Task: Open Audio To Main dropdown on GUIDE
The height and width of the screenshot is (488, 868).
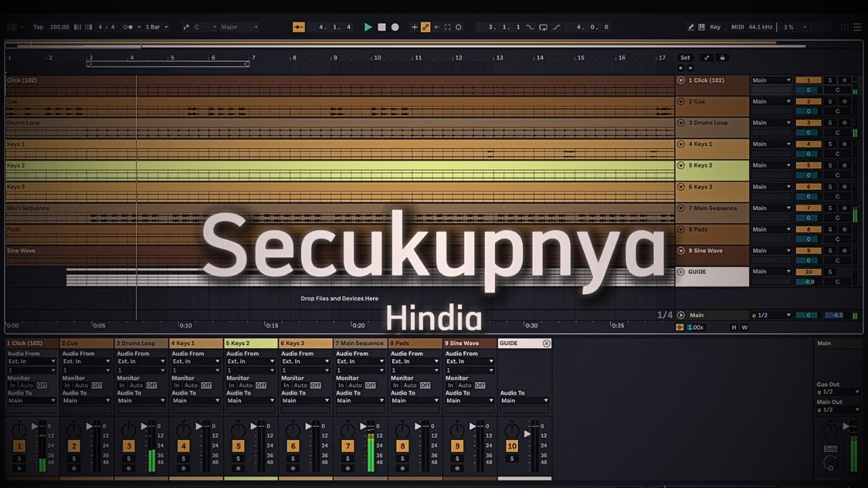Action: (x=524, y=401)
